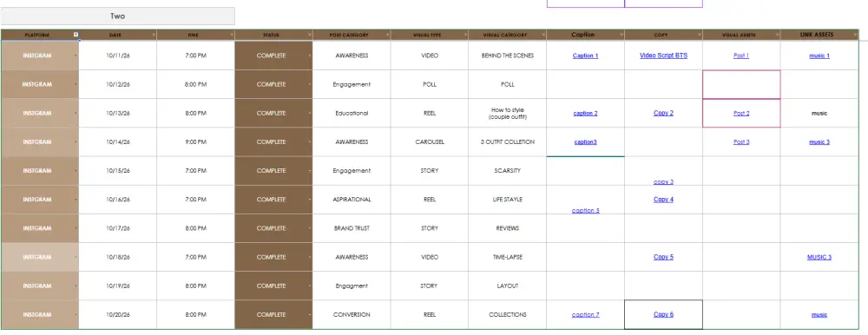Select the BEHIND THE SCENES cell

[x=508, y=56]
